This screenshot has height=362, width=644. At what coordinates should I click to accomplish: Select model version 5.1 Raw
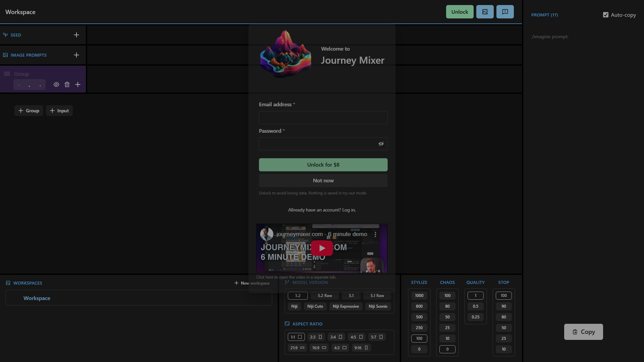[x=377, y=296]
